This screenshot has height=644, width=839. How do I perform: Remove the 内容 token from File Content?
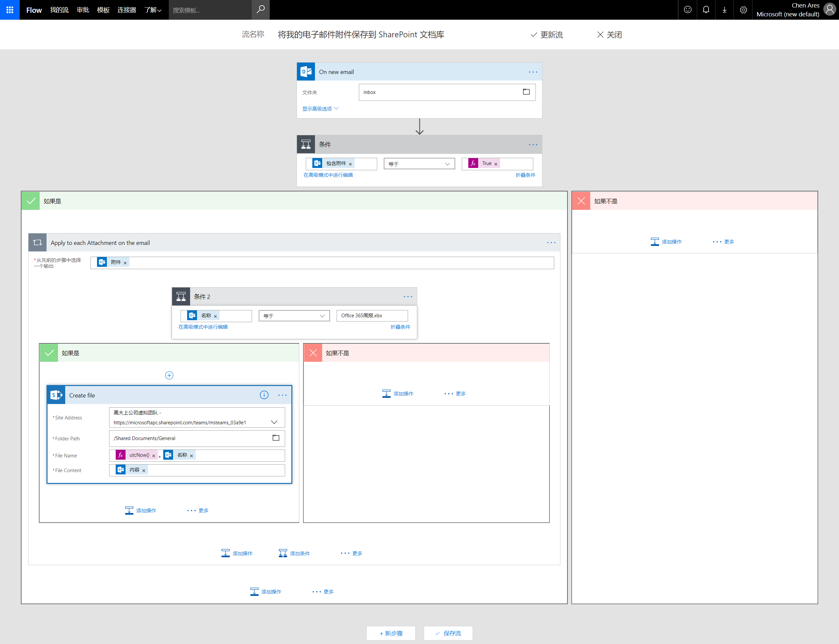[144, 470]
